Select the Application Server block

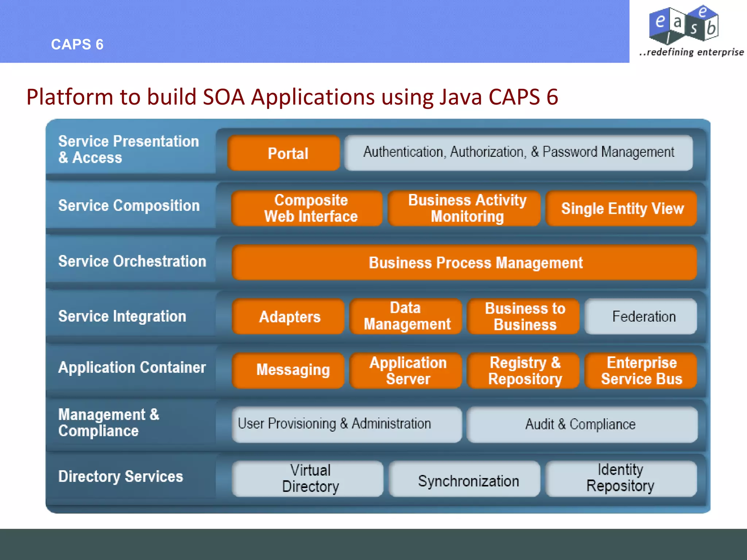[406, 370]
